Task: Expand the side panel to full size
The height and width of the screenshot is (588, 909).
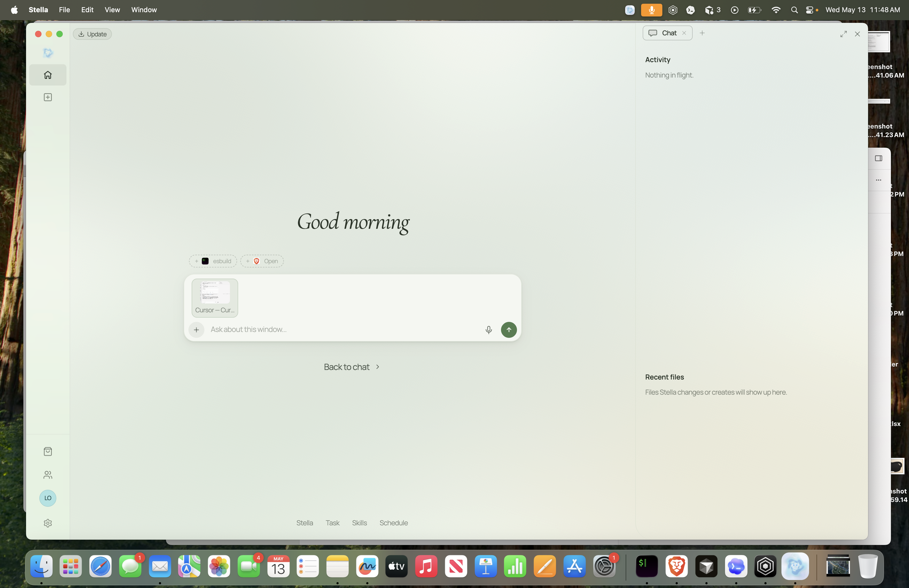Action: 843,34
